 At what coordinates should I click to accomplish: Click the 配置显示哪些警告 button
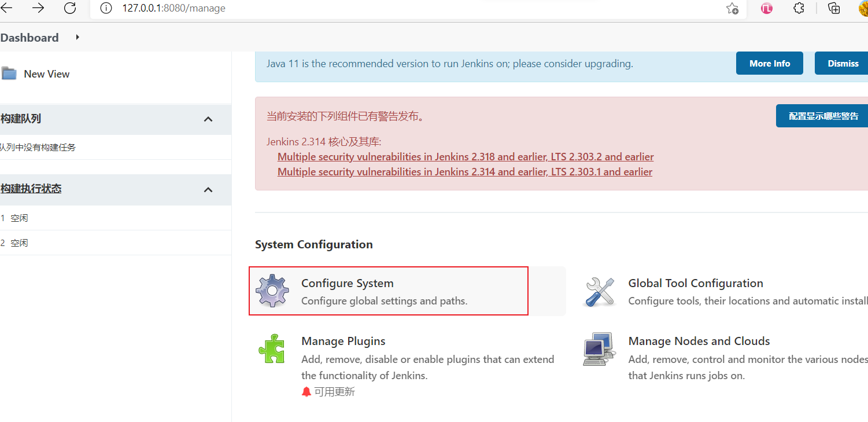(823, 116)
